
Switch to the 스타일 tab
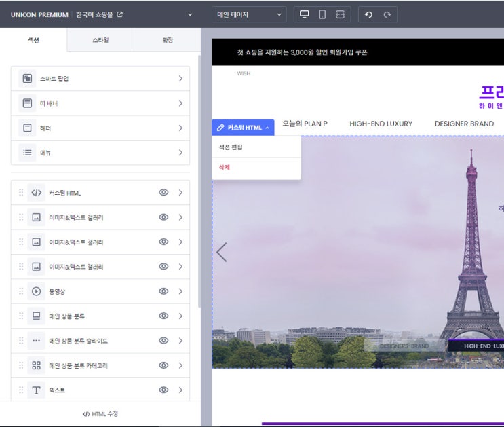tap(100, 40)
